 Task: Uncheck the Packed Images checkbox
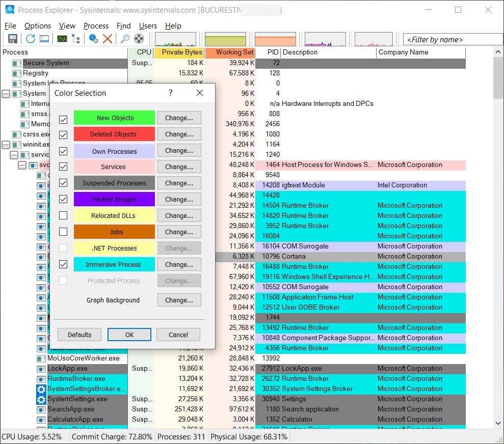click(63, 199)
